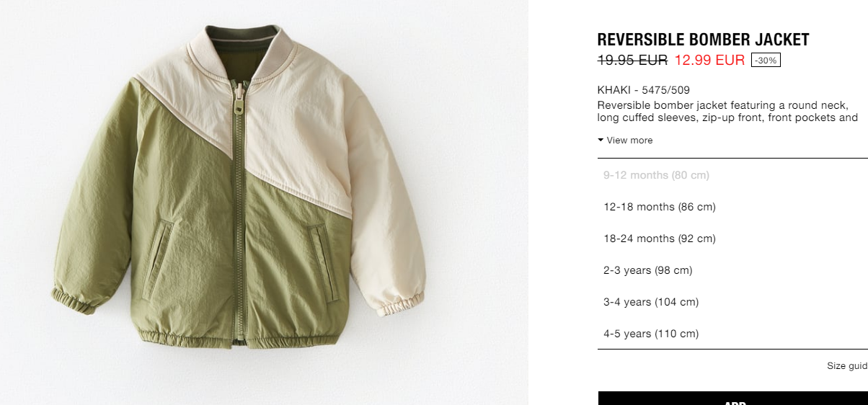868x405 pixels.
Task: Click the product description paragraph text
Action: pyautogui.click(x=727, y=112)
